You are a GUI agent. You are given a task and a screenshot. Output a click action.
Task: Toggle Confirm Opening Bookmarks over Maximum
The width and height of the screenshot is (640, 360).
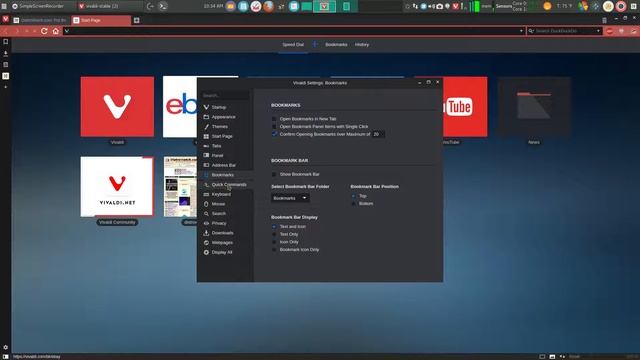point(274,134)
